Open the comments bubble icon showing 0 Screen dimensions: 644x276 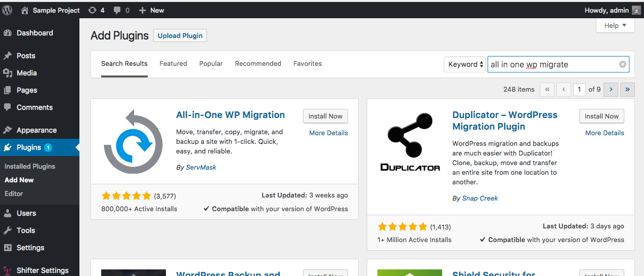click(117, 10)
